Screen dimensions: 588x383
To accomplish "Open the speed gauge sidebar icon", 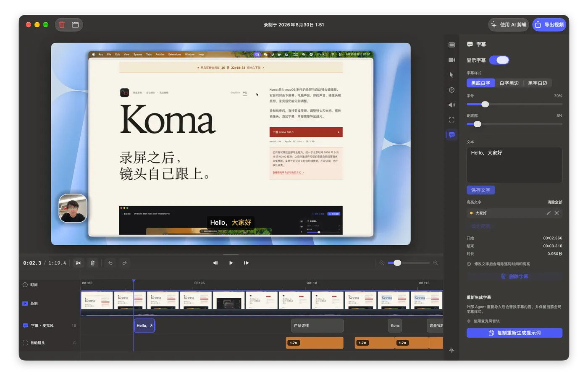I will click(x=451, y=90).
